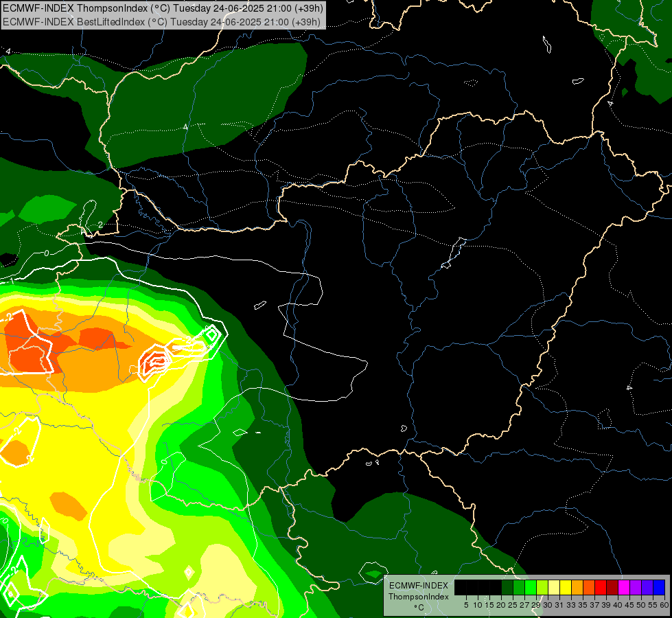The image size is (672, 618).
Task: Pick the legend scale value 37
Action: [x=595, y=605]
